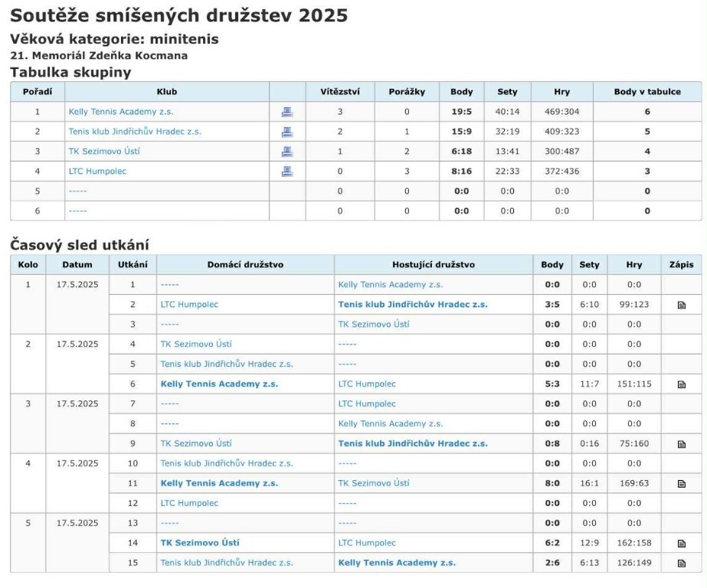Click the Porážky column header
Screen dimensions: 707x588
coord(407,91)
